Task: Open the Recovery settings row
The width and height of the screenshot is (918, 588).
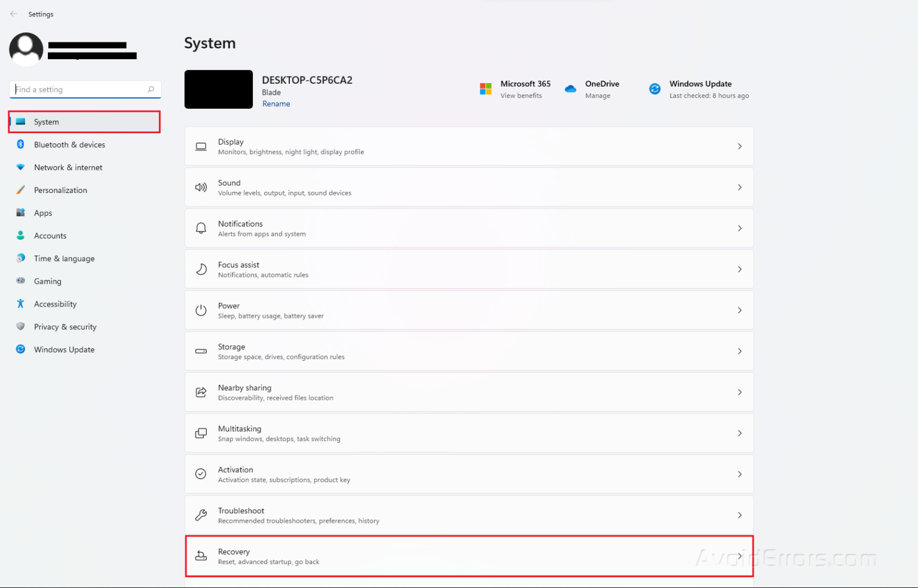Action: click(x=469, y=555)
